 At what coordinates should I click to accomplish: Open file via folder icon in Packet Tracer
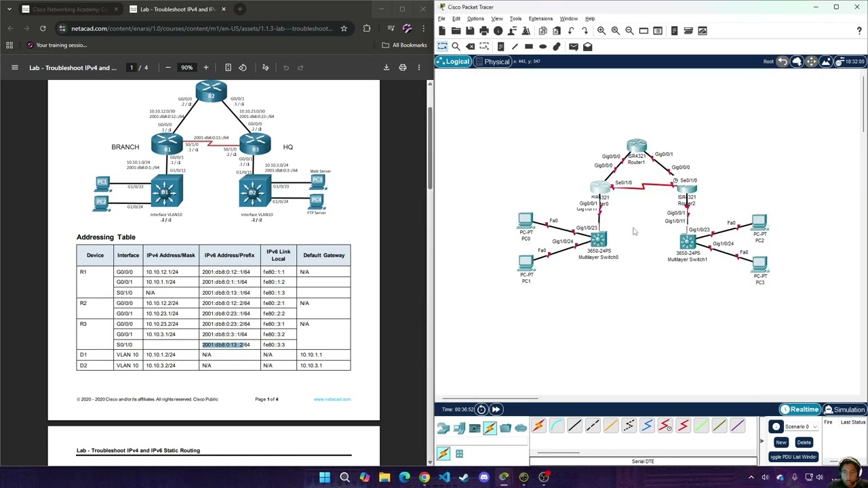pyautogui.click(x=456, y=31)
